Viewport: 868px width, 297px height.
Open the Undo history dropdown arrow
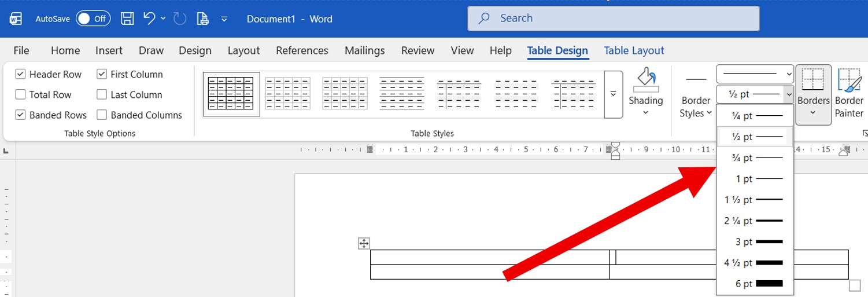tap(164, 19)
